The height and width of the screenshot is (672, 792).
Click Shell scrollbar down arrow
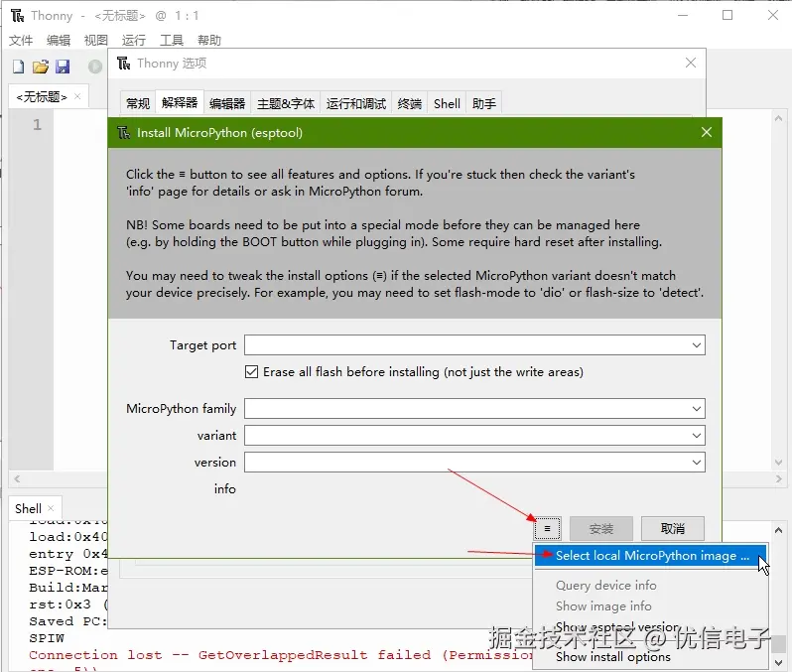[x=778, y=662]
